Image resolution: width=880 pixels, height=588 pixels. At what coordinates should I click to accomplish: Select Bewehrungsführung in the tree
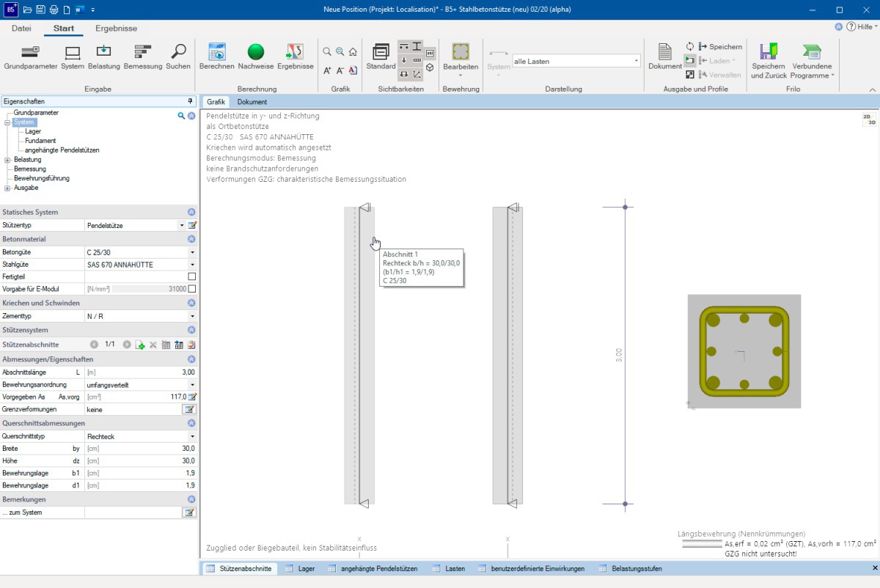42,178
